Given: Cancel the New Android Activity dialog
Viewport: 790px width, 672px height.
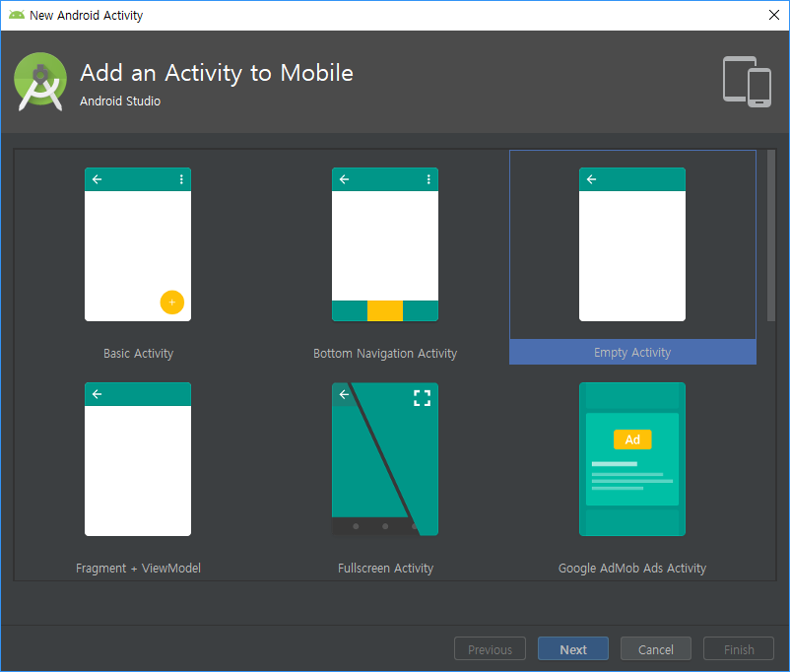Looking at the screenshot, I should pyautogui.click(x=655, y=649).
